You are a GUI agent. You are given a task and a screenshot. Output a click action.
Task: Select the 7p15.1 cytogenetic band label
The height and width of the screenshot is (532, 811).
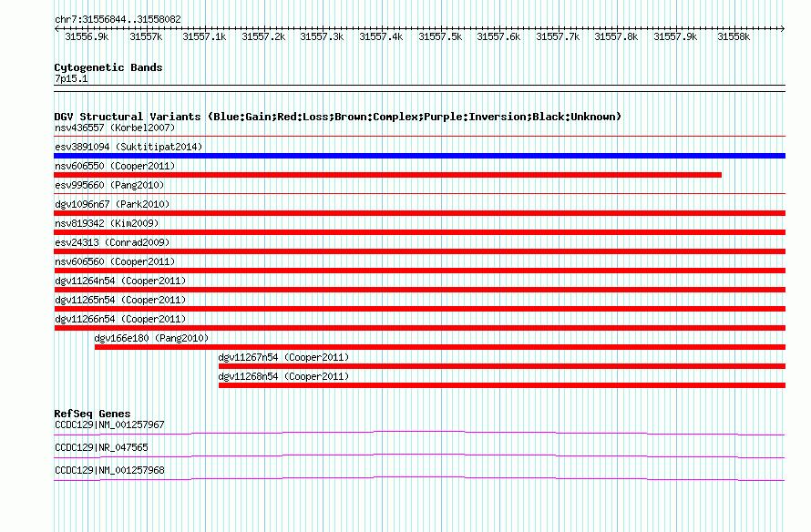click(71, 78)
